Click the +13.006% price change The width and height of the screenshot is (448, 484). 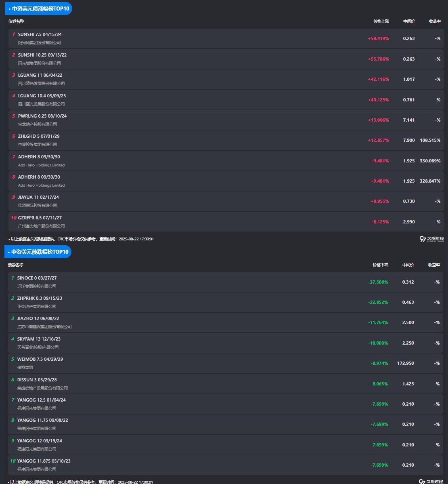378,120
